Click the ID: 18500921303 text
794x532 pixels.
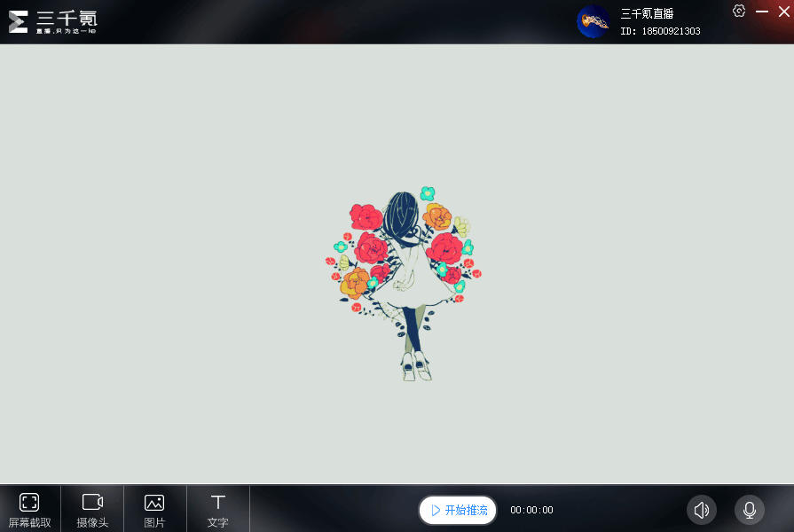pyautogui.click(x=660, y=31)
